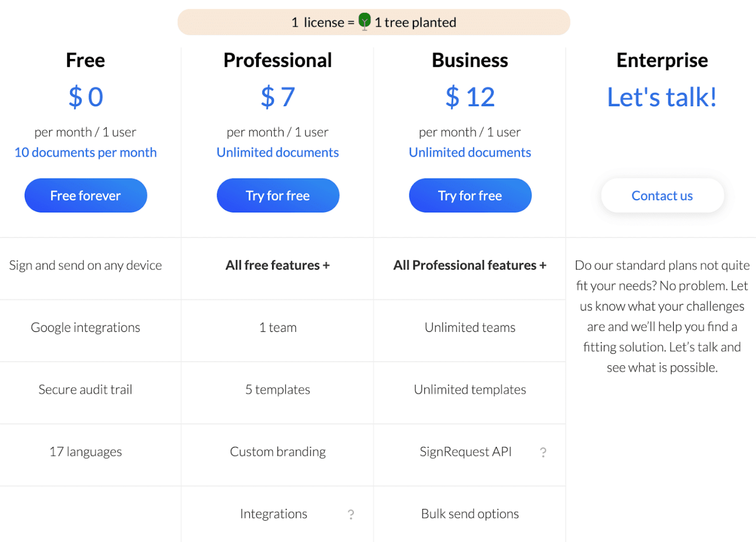Viewport: 756px width, 542px height.
Task: Open the 10 documents per month link
Action: (85, 152)
